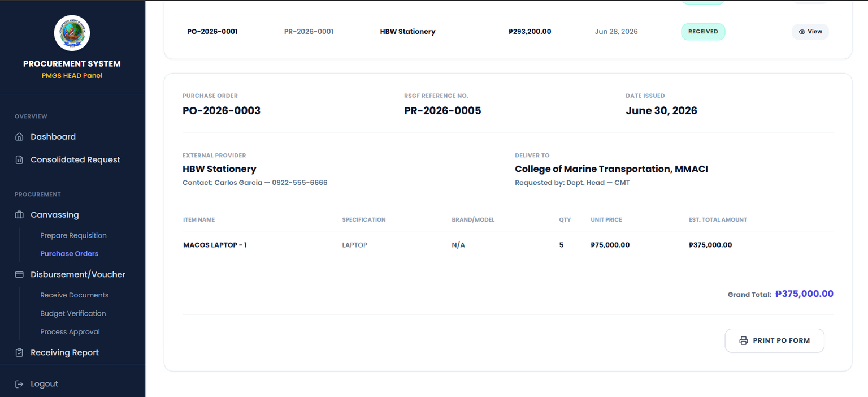This screenshot has height=397, width=868.
Task: Select Purchase Orders submenu item
Action: 69,254
